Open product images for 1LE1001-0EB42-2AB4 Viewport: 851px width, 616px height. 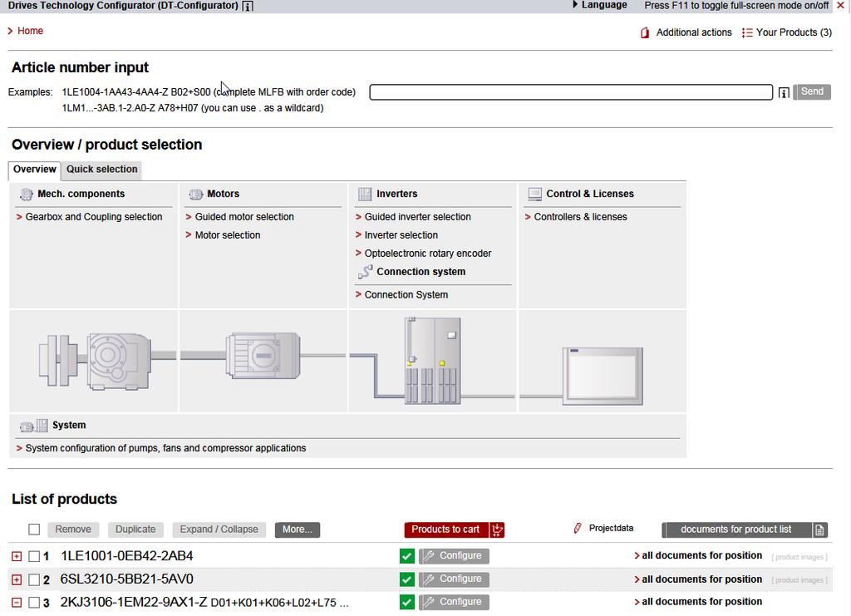(x=799, y=557)
